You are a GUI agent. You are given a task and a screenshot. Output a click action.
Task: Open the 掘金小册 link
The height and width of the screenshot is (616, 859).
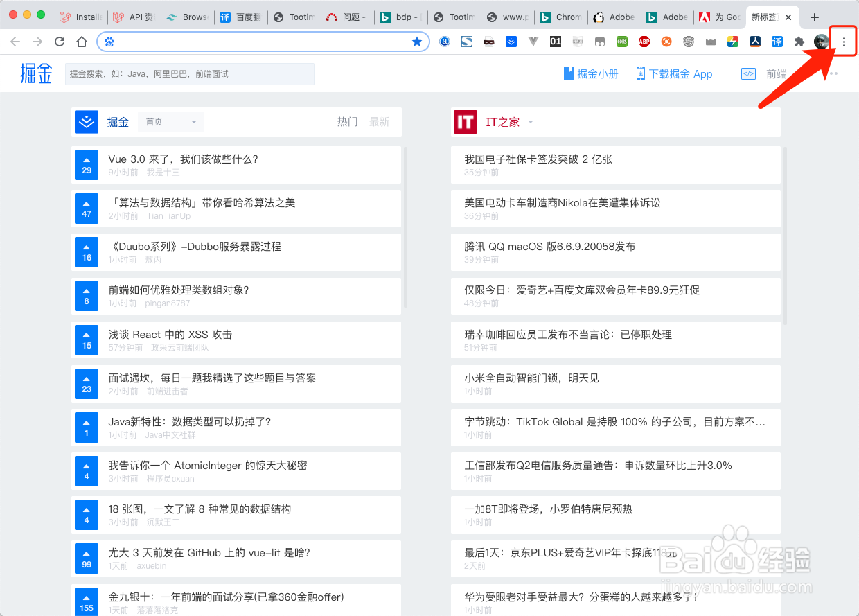point(591,74)
